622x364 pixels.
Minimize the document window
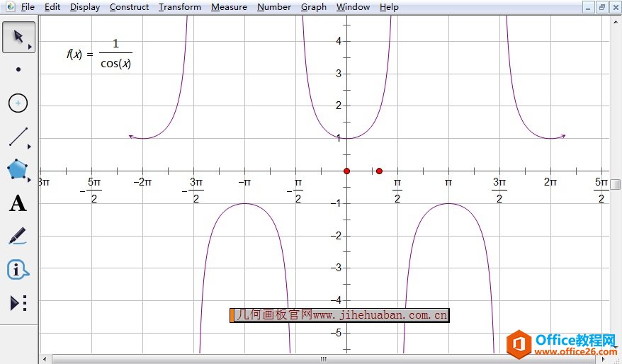click(x=588, y=7)
